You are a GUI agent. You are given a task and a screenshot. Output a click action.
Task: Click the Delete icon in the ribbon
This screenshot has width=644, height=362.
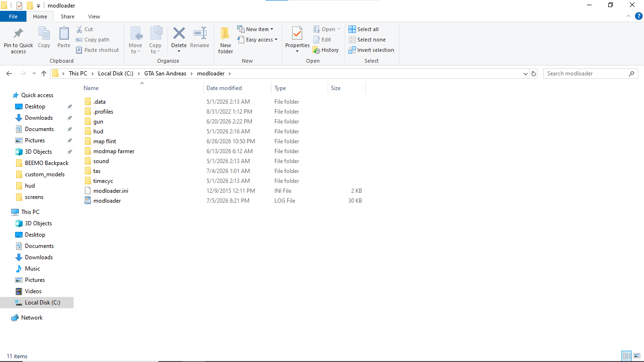(179, 33)
